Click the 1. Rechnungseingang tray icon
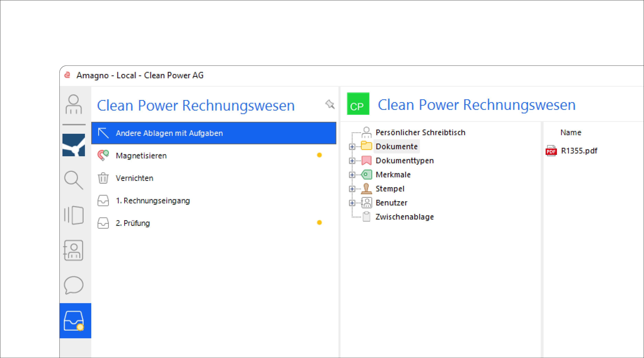Viewport: 644px width, 358px height. (x=103, y=201)
